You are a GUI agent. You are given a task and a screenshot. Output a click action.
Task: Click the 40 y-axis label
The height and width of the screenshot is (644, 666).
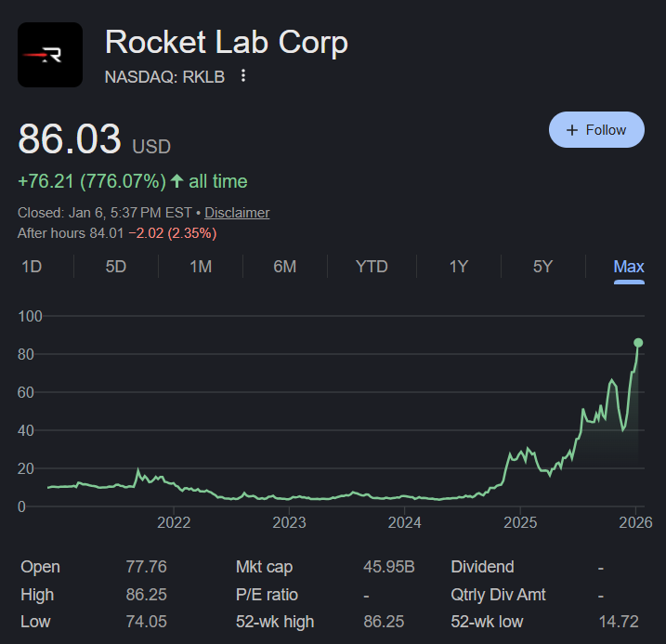[x=26, y=430]
